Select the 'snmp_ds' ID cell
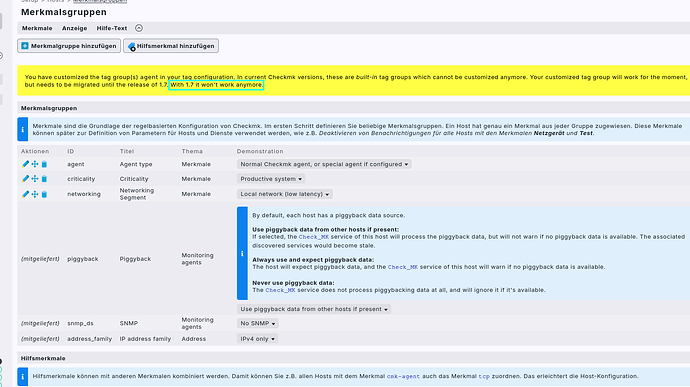690x387 pixels. point(81,323)
